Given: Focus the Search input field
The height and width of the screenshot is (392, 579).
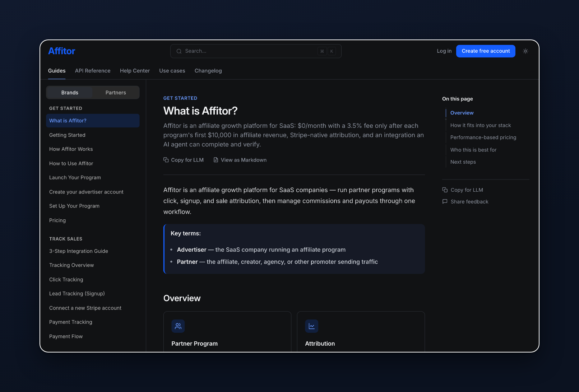Looking at the screenshot, I should [x=256, y=51].
